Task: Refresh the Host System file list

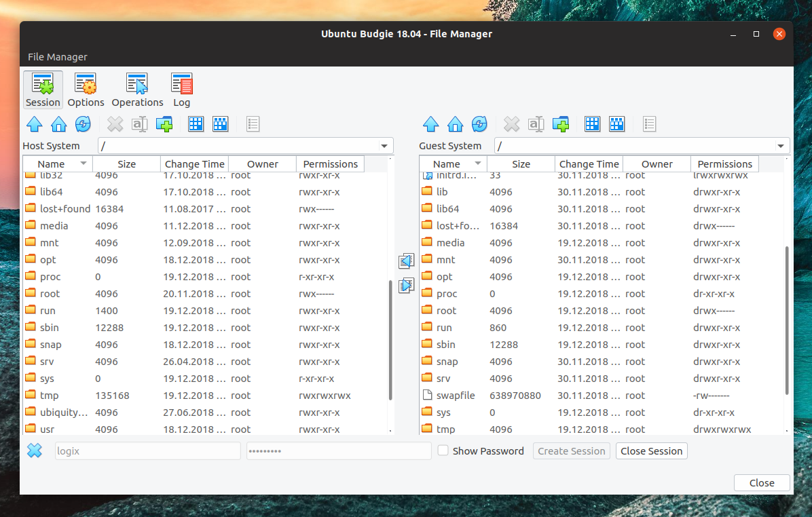Action: click(83, 124)
